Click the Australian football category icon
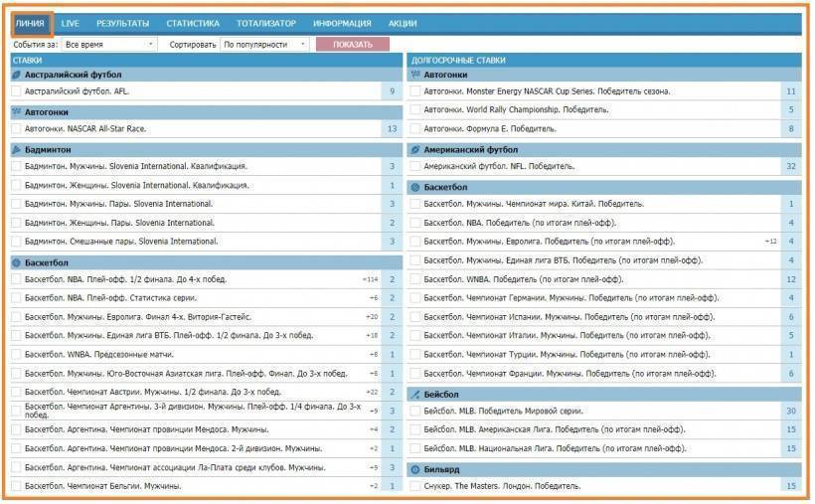815x504 pixels. [16, 75]
